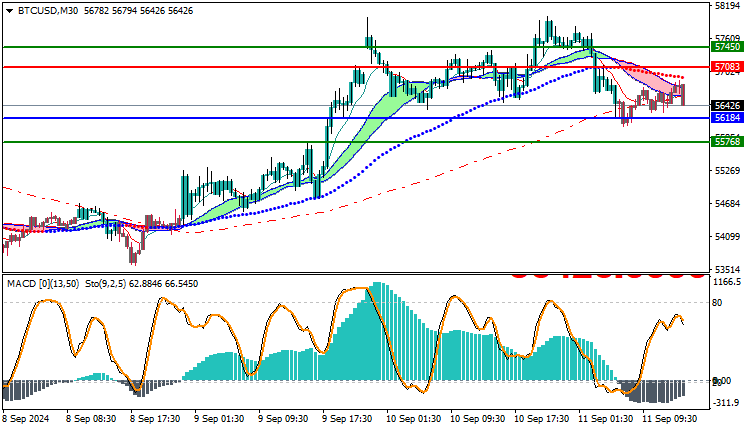Click the 58194 top price scale value
This screenshot has height=430, width=750.
coord(727,6)
